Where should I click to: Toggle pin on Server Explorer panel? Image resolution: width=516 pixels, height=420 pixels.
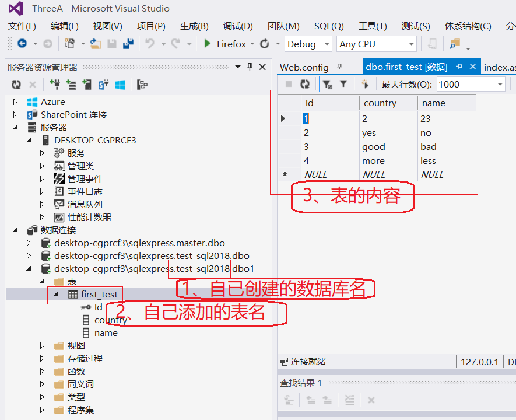pyautogui.click(x=250, y=67)
